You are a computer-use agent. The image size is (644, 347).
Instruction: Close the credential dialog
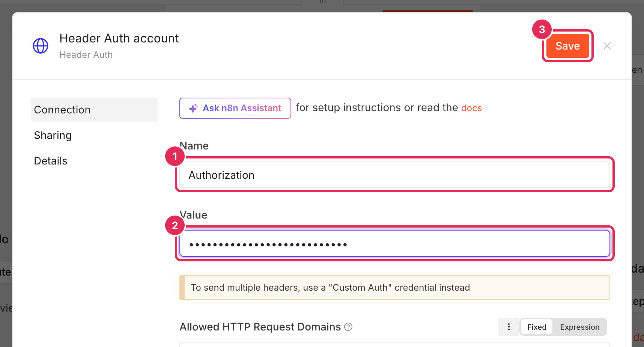pyautogui.click(x=607, y=46)
